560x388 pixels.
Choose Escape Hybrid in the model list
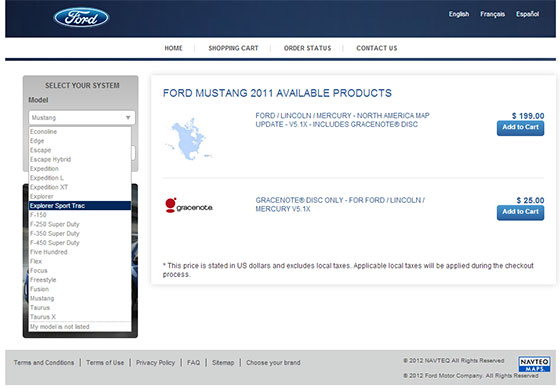(80, 159)
